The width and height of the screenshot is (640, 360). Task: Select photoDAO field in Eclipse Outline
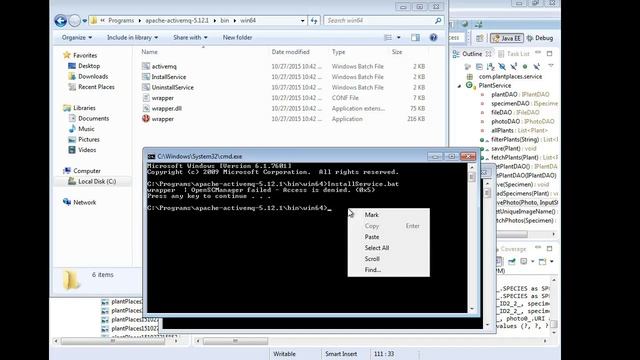point(518,121)
